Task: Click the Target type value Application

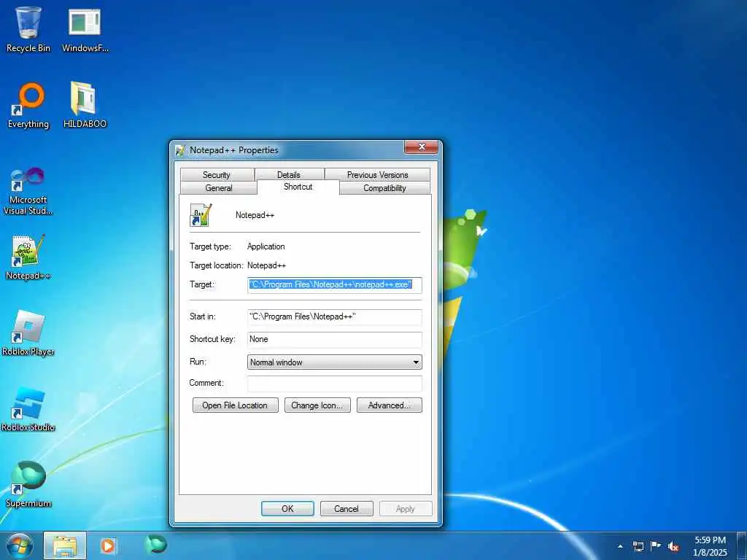Action: (x=266, y=246)
